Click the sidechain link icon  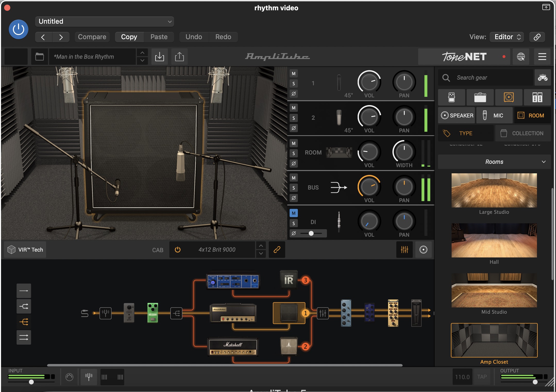(537, 37)
